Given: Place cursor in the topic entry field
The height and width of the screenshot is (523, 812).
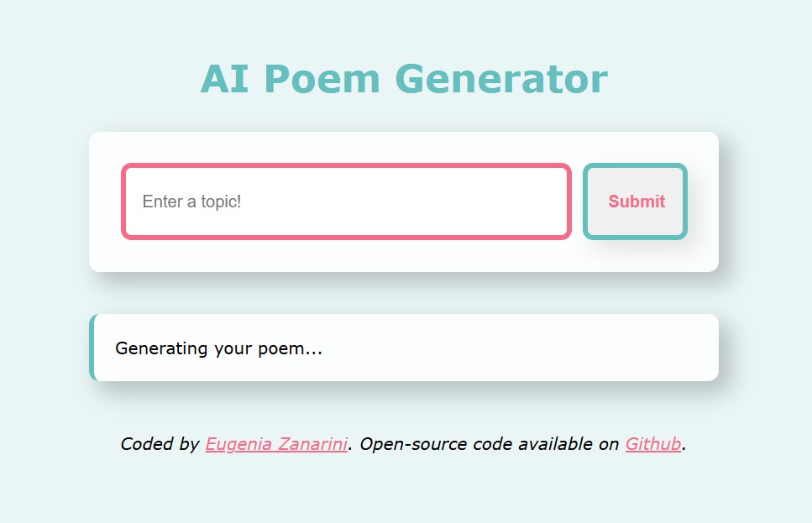Looking at the screenshot, I should (x=347, y=201).
